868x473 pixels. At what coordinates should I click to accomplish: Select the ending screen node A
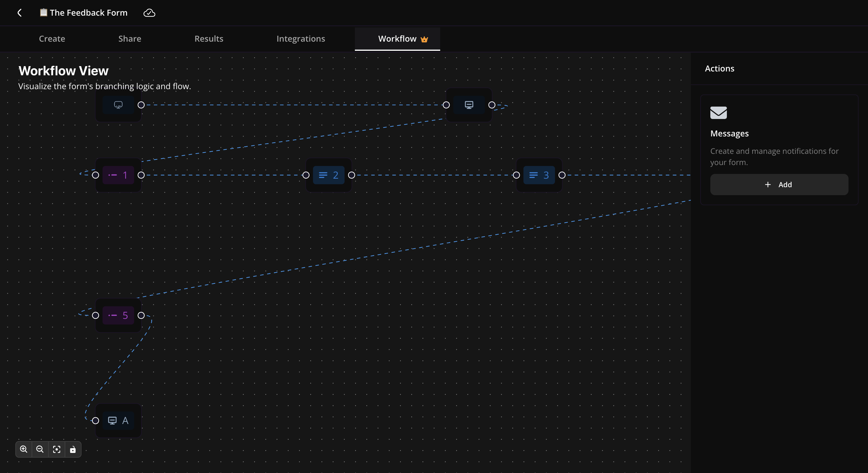118,420
